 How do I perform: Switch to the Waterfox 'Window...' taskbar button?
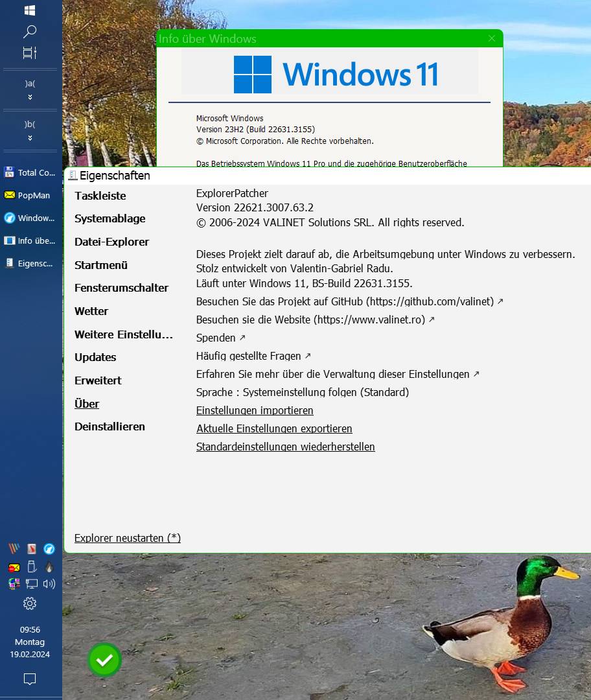(x=30, y=218)
